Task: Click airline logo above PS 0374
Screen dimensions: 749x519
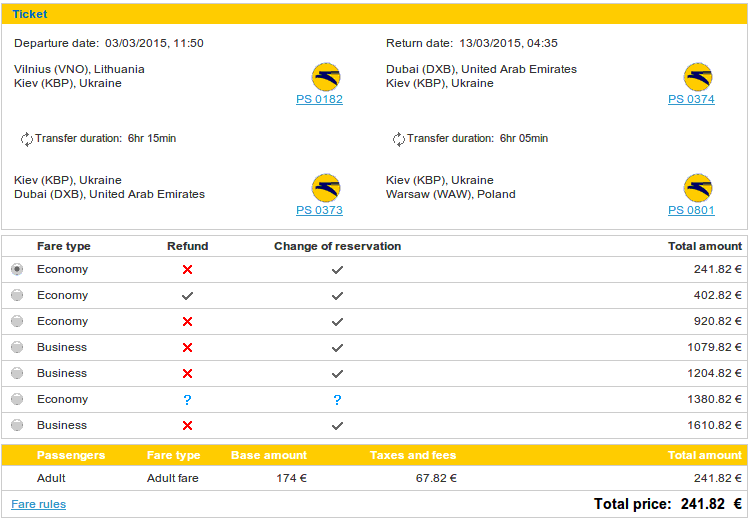Action: click(698, 77)
